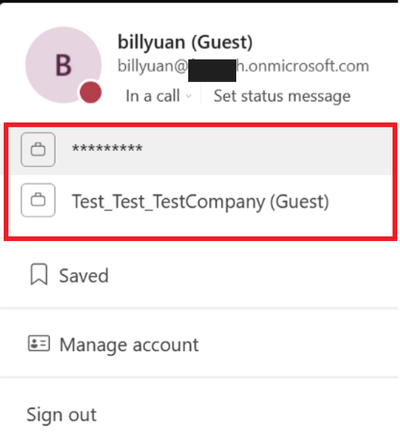The width and height of the screenshot is (400, 439).
Task: Click the Manage account ID card icon
Action: coord(39,343)
